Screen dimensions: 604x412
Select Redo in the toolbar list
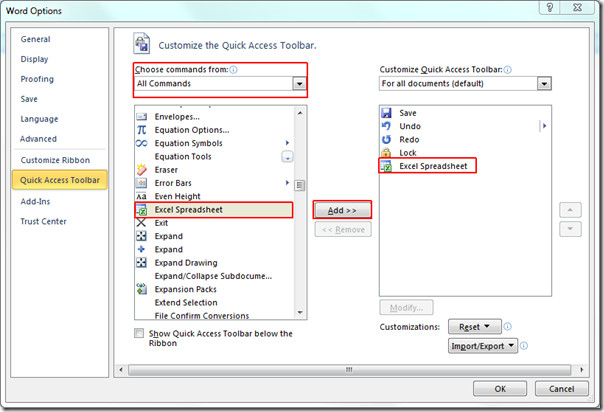(x=464, y=139)
